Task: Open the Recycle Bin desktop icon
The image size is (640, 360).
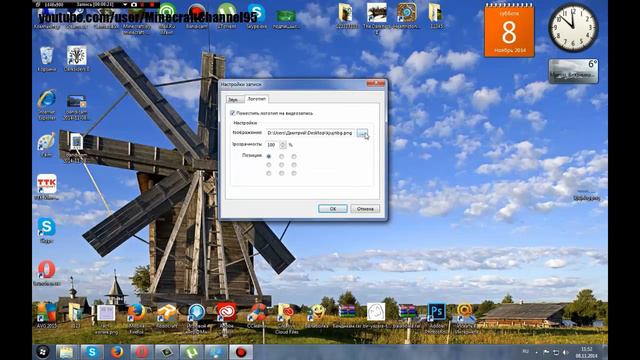Action: [47, 57]
